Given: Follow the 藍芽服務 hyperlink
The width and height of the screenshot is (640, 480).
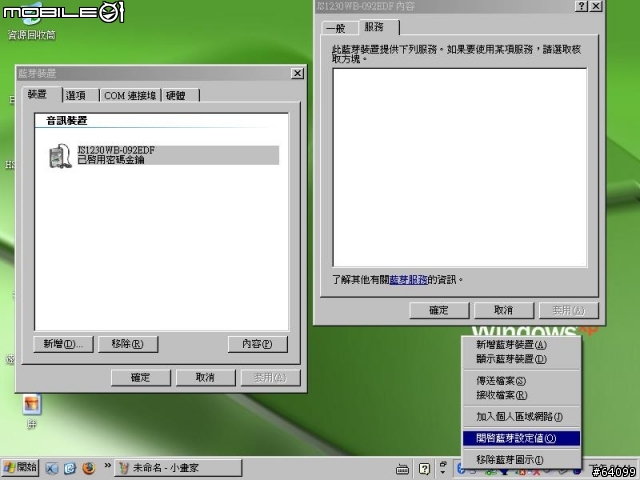Looking at the screenshot, I should [x=409, y=280].
